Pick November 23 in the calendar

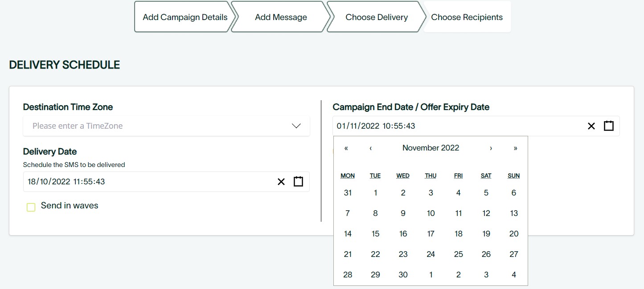403,254
